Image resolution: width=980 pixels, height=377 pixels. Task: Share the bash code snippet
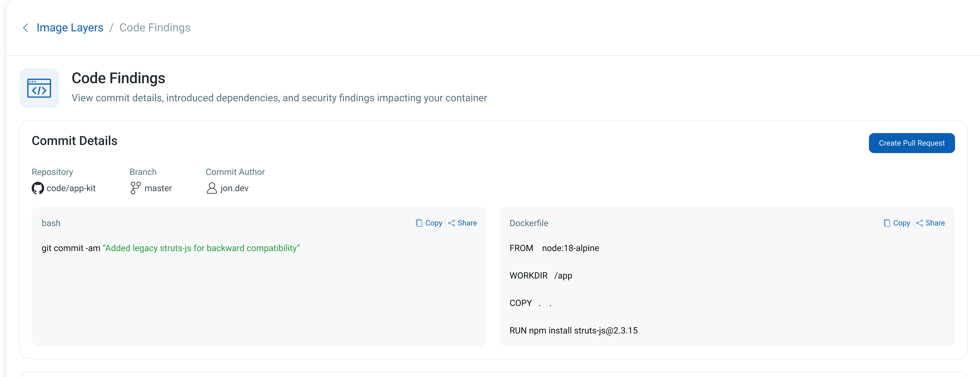[x=467, y=223]
